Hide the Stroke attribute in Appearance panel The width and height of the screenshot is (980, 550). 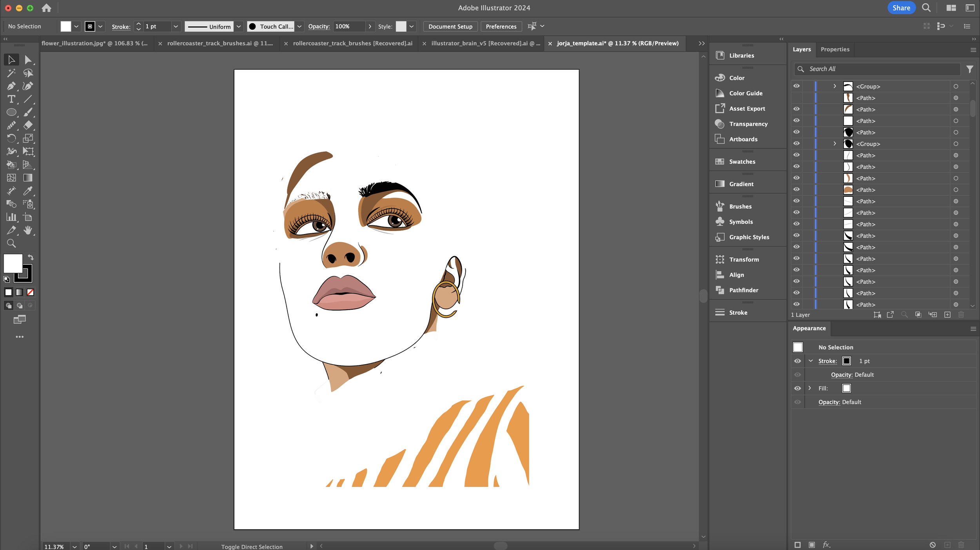797,361
